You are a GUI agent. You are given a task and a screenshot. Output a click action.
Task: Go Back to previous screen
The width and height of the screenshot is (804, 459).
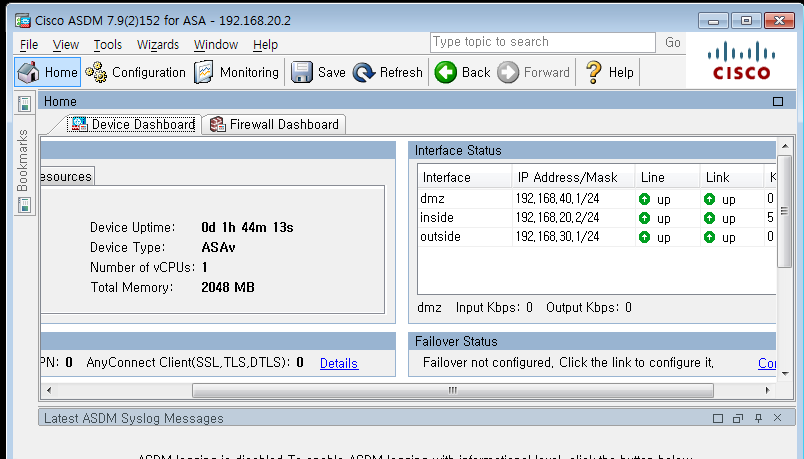(463, 72)
